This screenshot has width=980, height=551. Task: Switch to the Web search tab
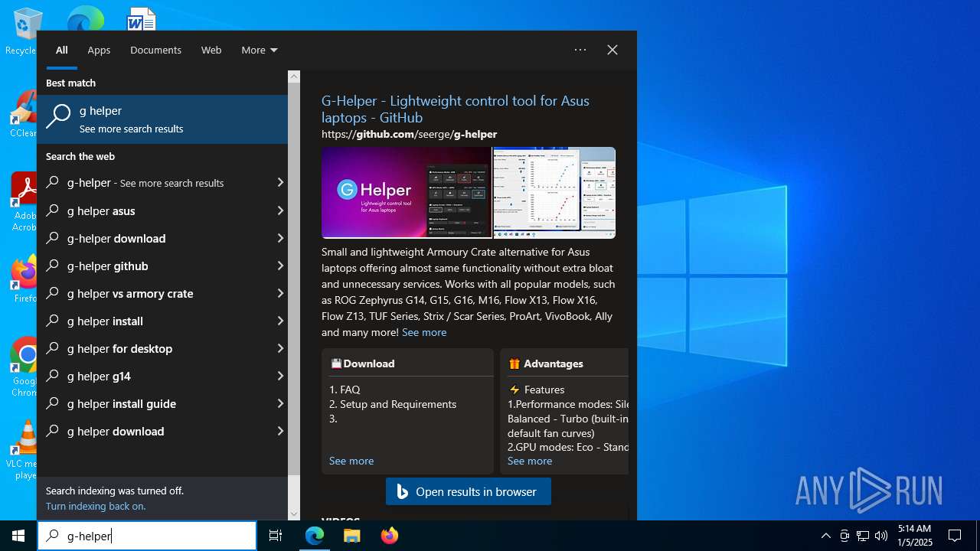click(211, 51)
